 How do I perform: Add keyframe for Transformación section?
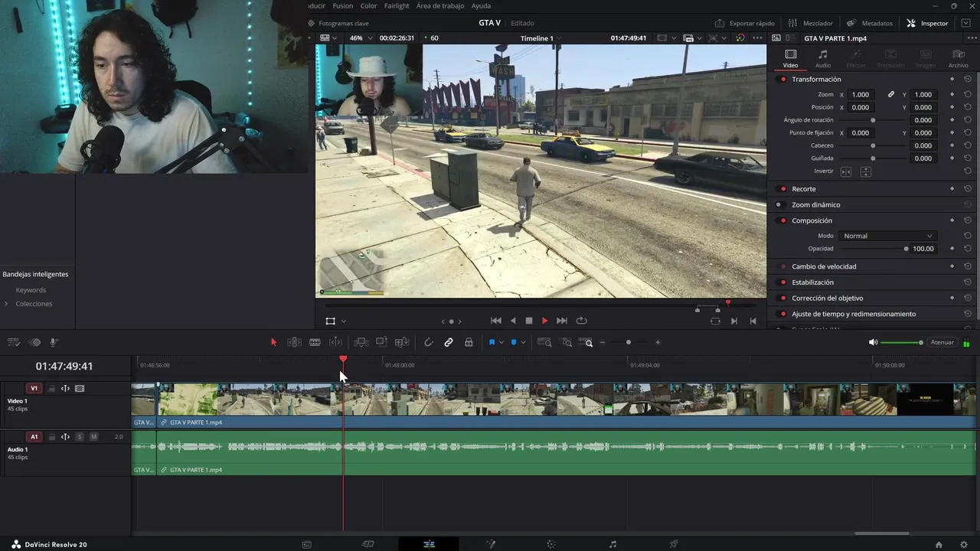pos(952,80)
